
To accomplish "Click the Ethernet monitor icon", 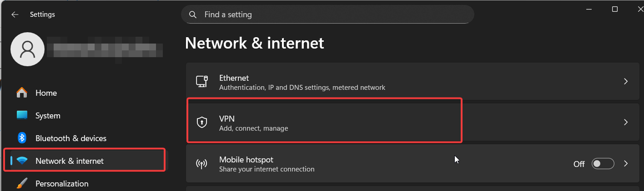I will (202, 82).
